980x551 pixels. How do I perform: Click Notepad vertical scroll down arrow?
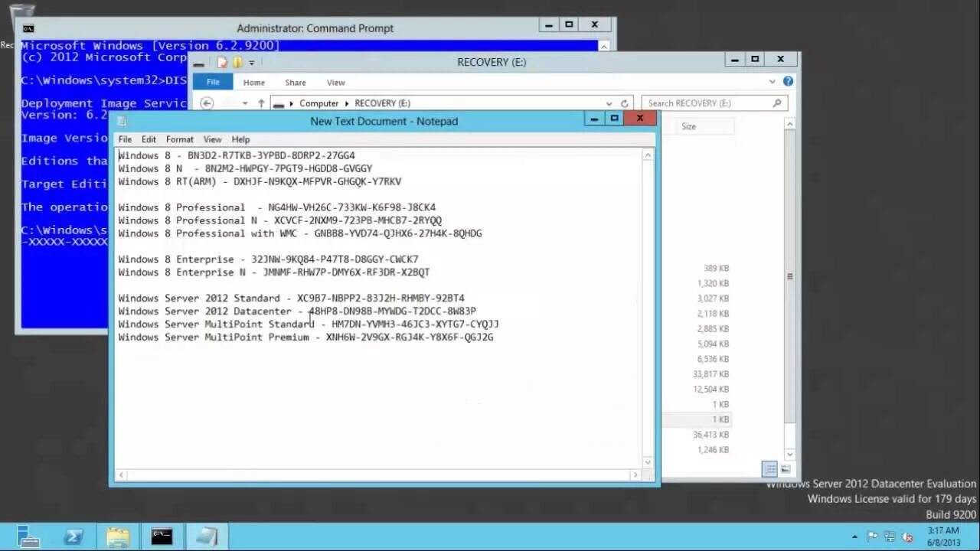pos(648,462)
